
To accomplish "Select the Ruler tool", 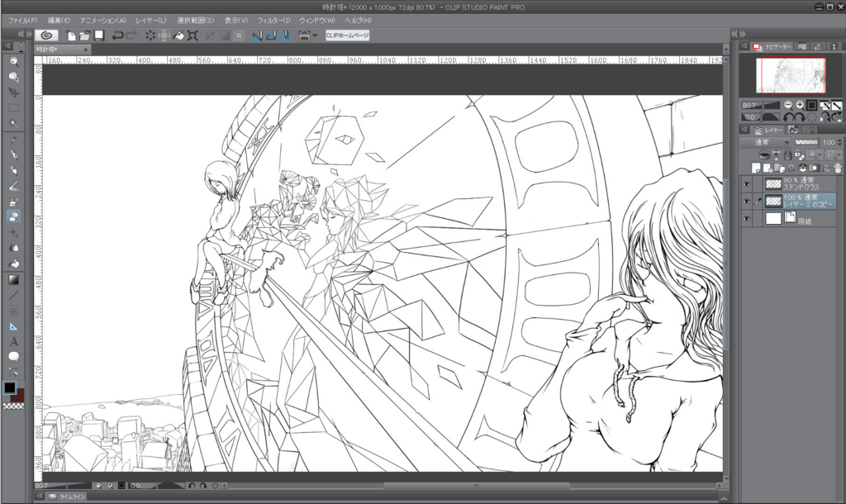I will click(x=13, y=326).
